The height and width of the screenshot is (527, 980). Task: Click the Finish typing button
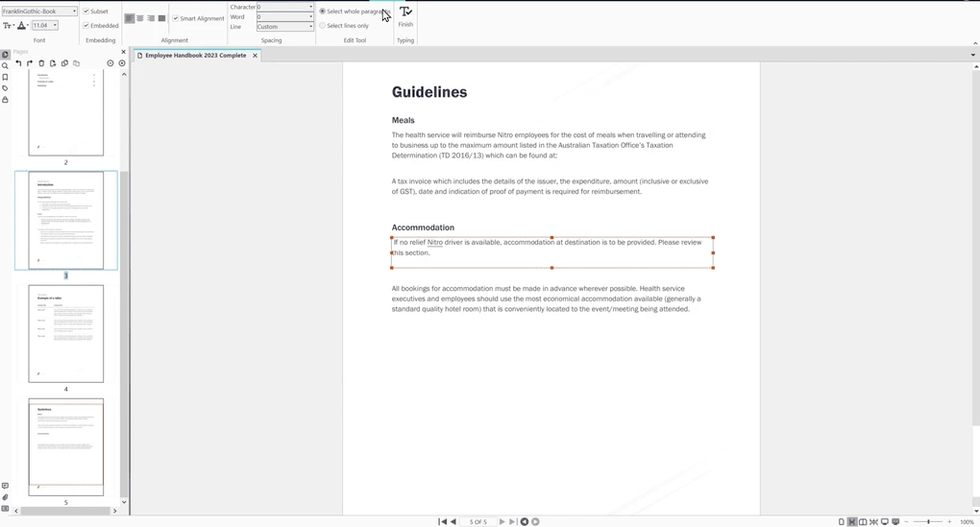coord(405,16)
